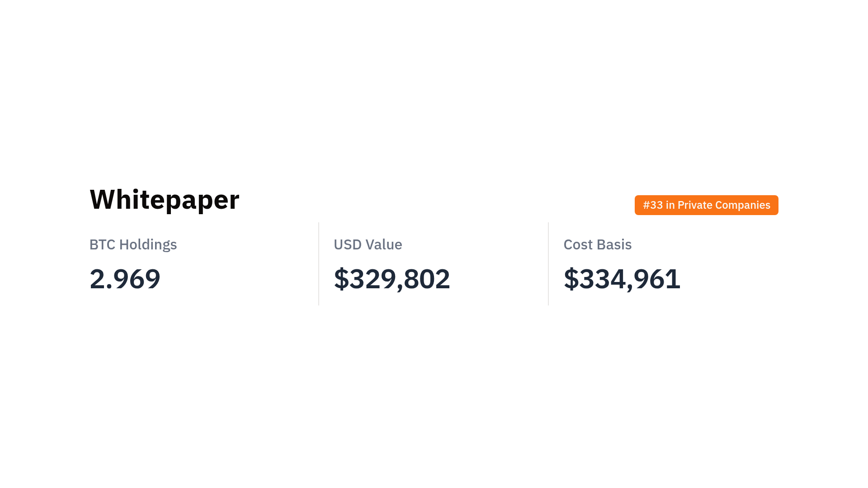This screenshot has width=868, height=488.
Task: Click the divider between USD Value and Cost Basis
Action: (548, 264)
